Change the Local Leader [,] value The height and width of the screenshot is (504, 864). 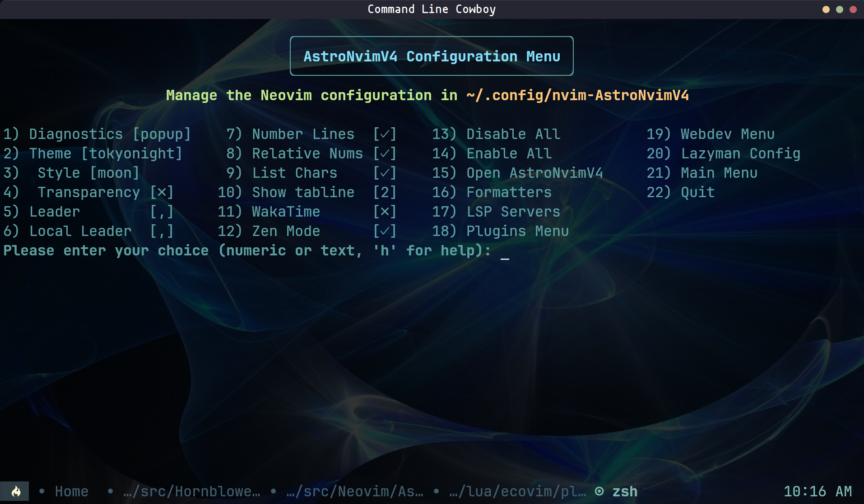coord(162,231)
